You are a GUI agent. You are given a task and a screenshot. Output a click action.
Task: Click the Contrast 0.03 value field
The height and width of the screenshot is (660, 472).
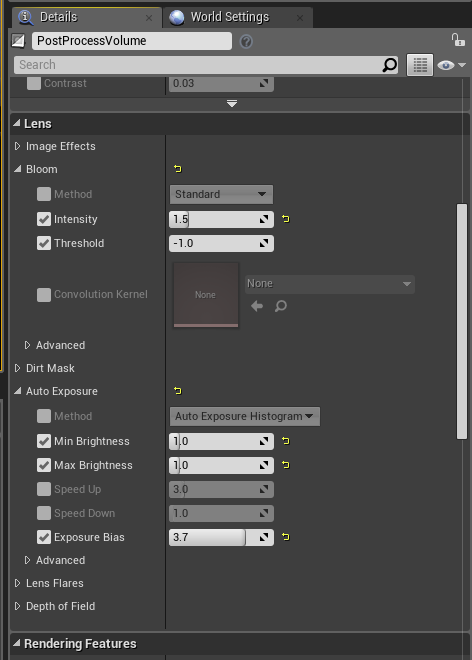[x=221, y=83]
